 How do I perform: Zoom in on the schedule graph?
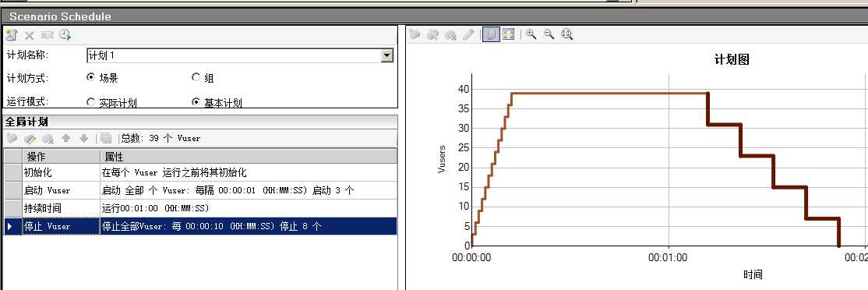[531, 34]
